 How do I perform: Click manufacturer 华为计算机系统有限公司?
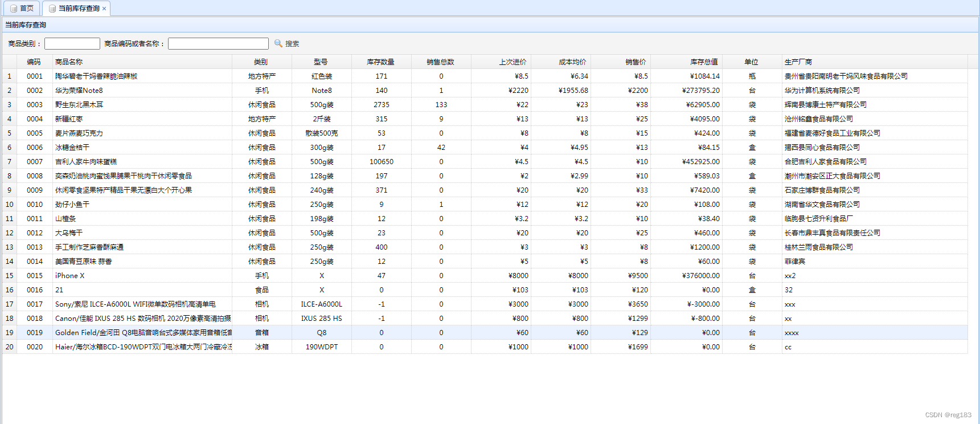tap(822, 90)
